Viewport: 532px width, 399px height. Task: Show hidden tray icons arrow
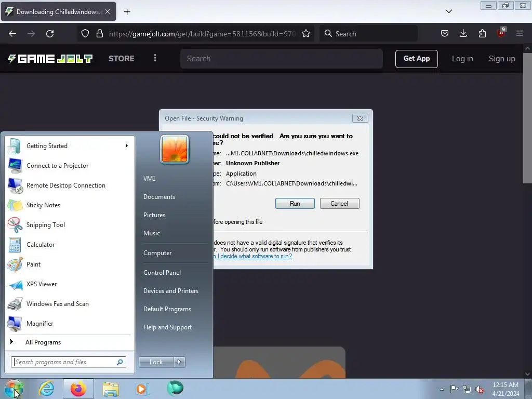442,389
